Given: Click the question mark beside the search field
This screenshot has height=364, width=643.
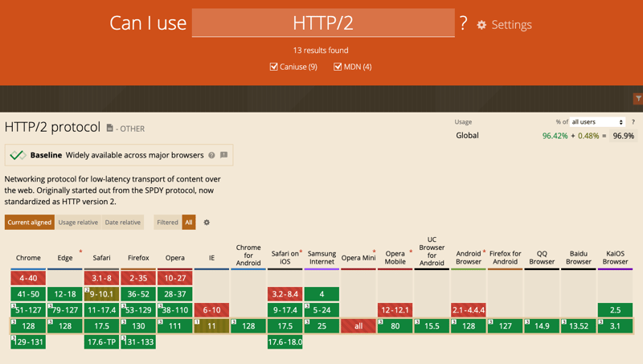Looking at the screenshot, I should (464, 23).
